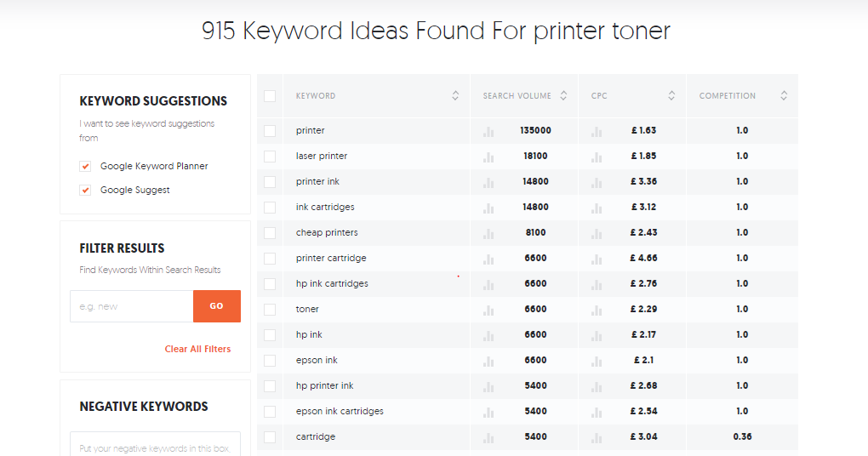Viewport: 868px width, 456px height.
Task: Show volume chart for cheap printers
Action: pyautogui.click(x=488, y=234)
